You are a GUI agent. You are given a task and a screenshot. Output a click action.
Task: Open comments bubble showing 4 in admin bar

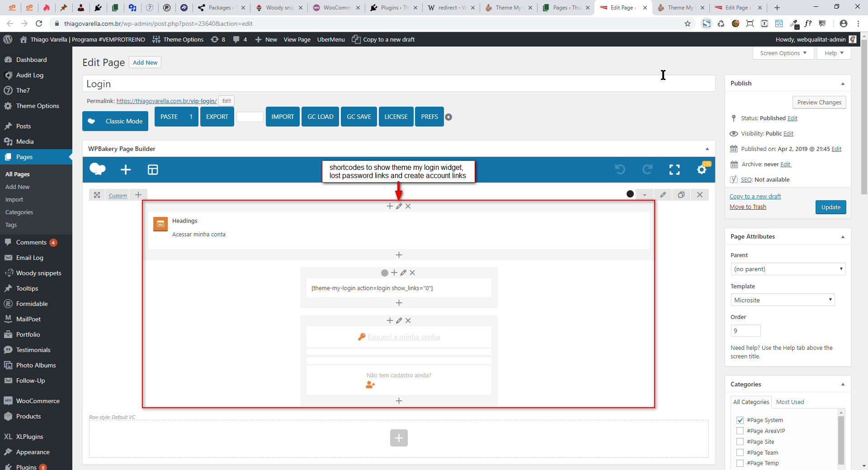click(x=240, y=39)
